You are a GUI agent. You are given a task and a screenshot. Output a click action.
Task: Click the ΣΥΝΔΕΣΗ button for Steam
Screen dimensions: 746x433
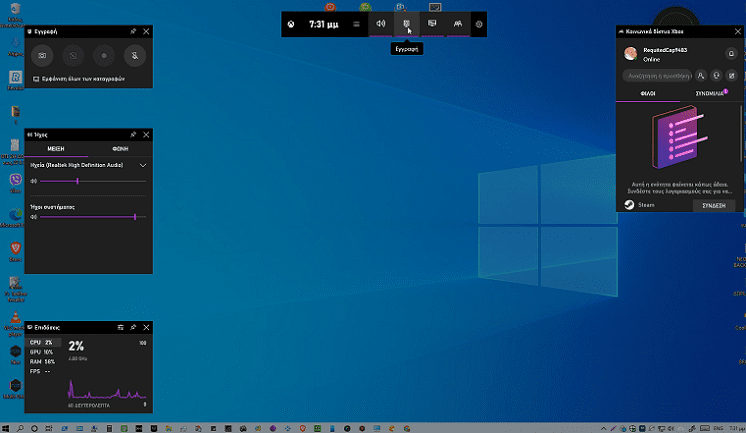pos(714,206)
